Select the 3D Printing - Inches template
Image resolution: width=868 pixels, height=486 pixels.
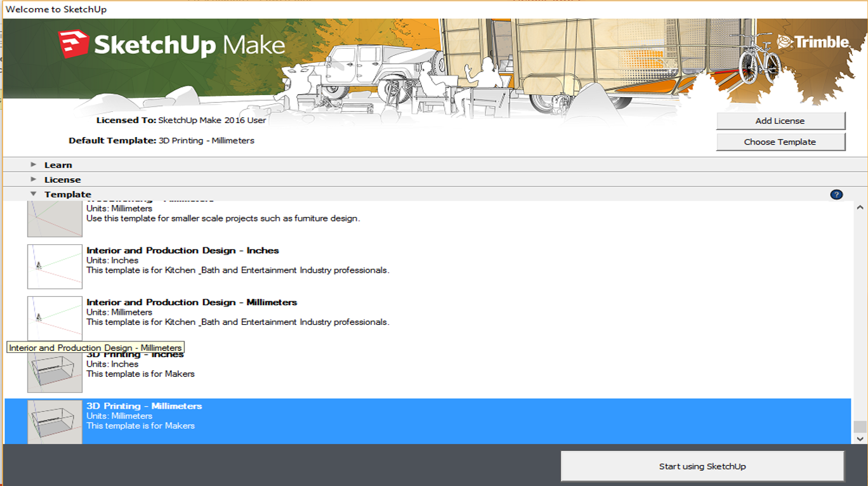[x=254, y=364]
